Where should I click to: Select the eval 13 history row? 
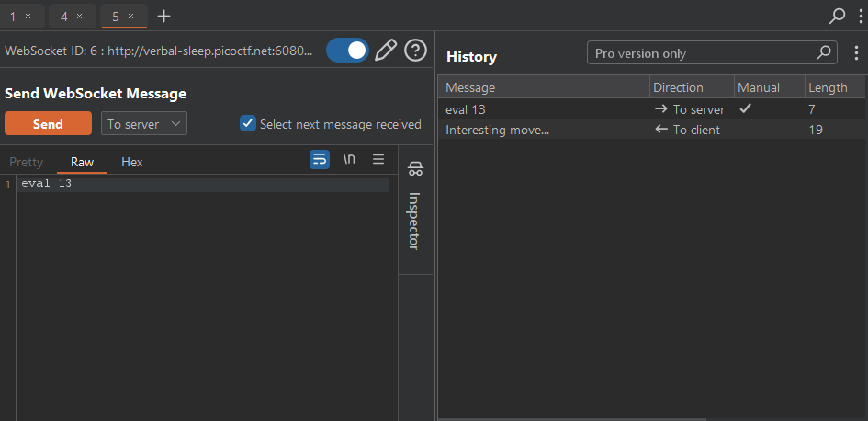click(651, 109)
